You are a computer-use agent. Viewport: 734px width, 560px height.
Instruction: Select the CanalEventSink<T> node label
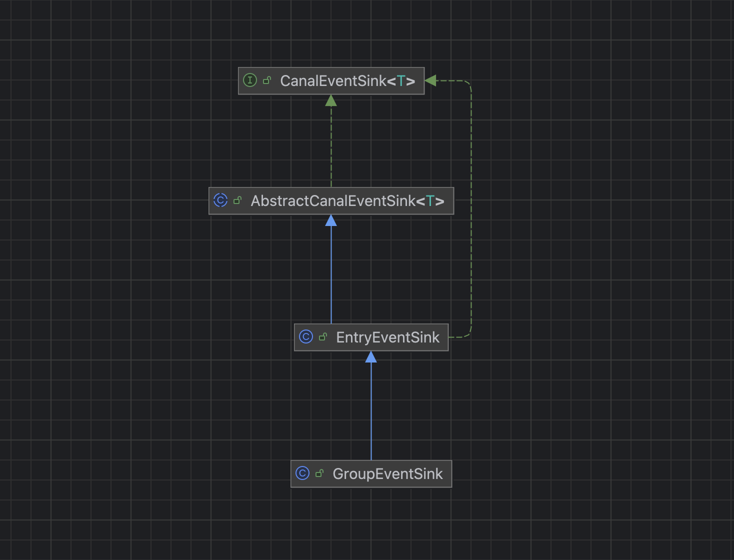pyautogui.click(x=347, y=81)
